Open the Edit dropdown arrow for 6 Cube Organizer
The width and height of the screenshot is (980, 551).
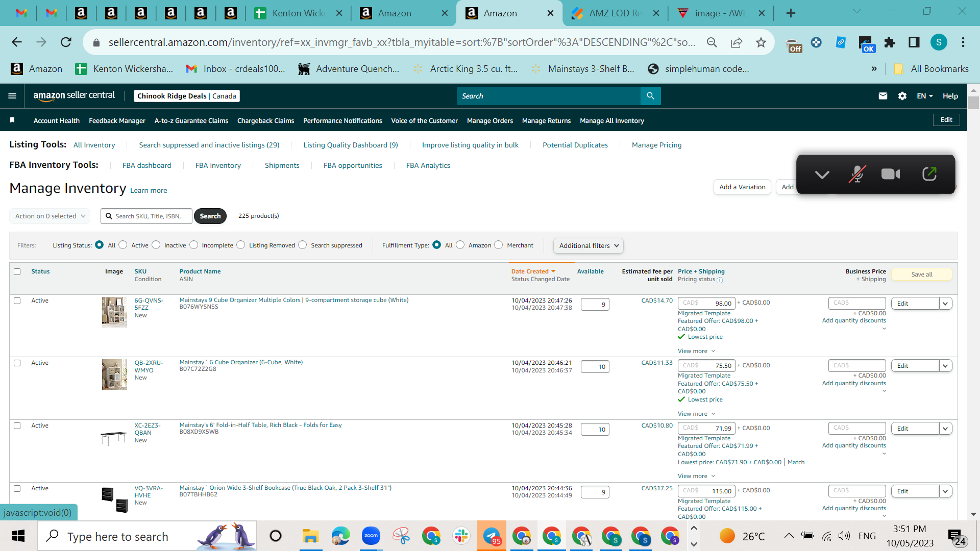point(945,366)
